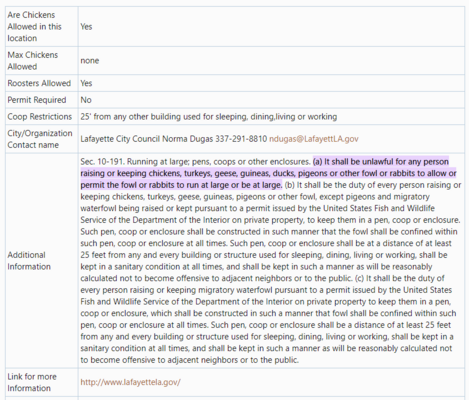Click the 'none' value for max chickens
The width and height of the screenshot is (469, 400).
pos(90,61)
